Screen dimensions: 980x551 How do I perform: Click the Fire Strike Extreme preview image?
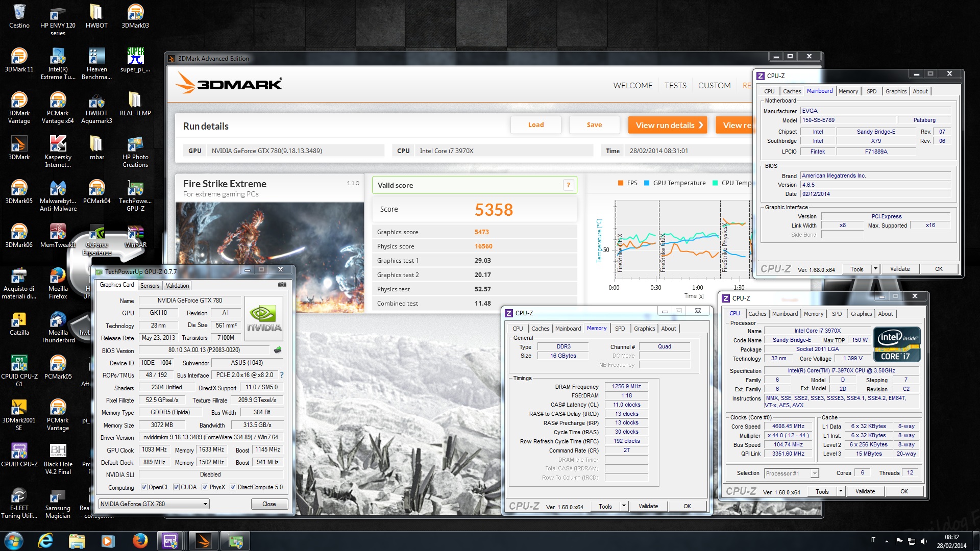click(270, 257)
